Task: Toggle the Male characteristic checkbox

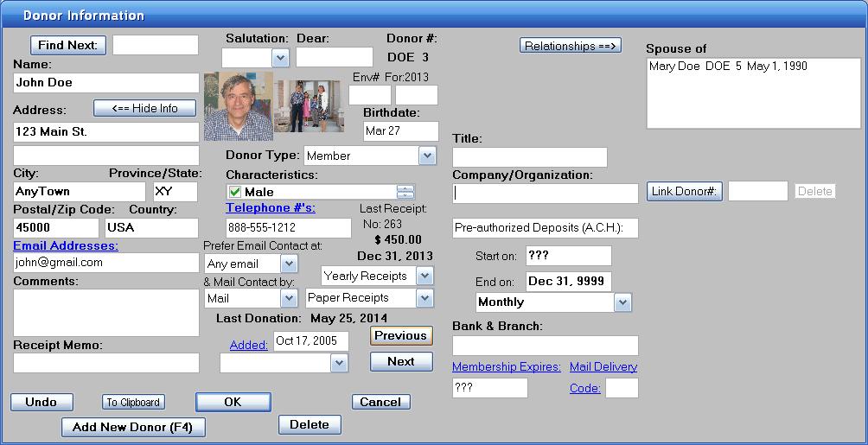Action: (234, 192)
